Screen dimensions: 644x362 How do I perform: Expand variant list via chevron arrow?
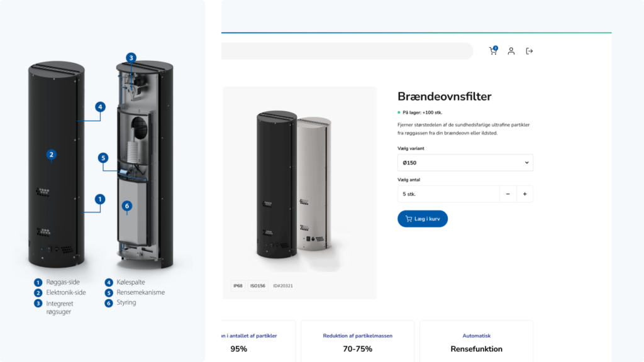[x=526, y=163]
